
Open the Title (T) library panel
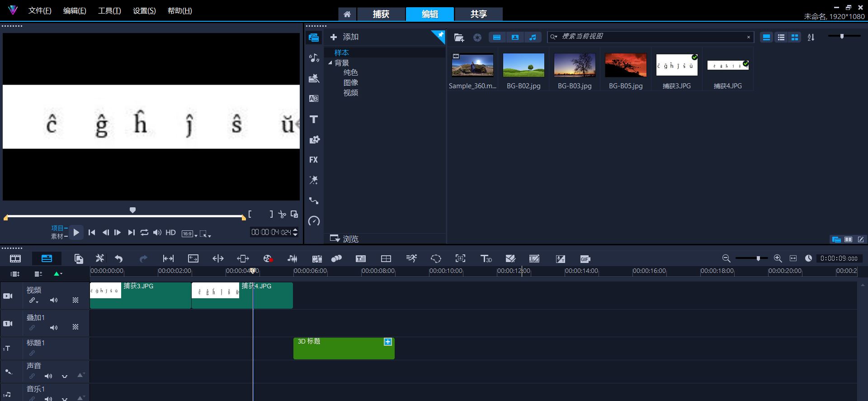click(x=314, y=119)
